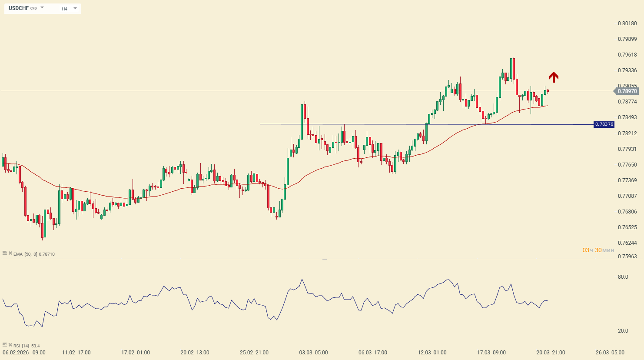Click the 20.03 21:00 time axis label

point(551,353)
